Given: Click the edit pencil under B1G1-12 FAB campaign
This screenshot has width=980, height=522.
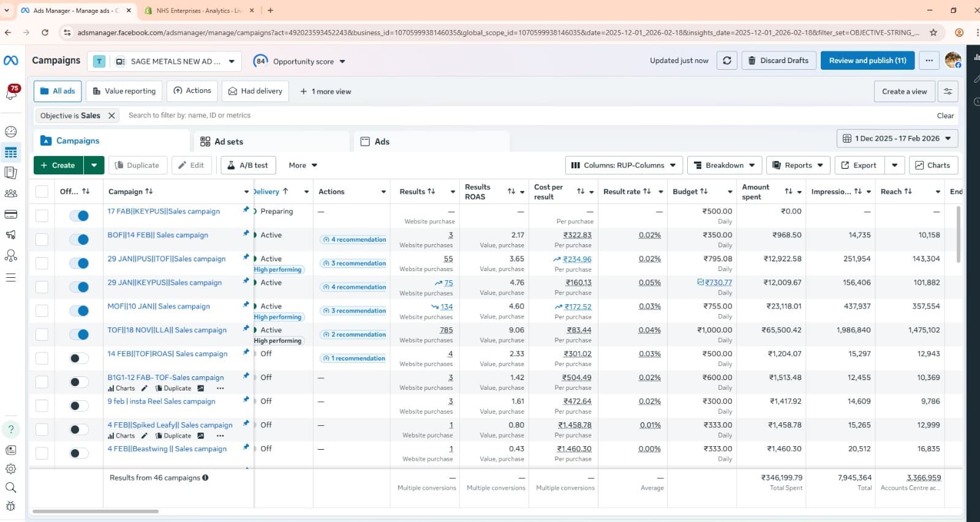Looking at the screenshot, I should [x=145, y=389].
